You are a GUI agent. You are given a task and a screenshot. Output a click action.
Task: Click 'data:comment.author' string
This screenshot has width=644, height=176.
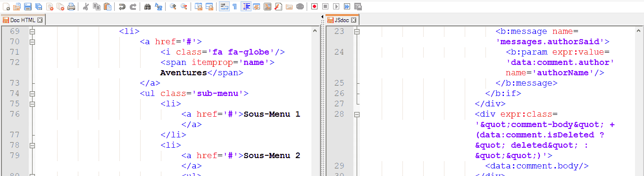pyautogui.click(x=560, y=63)
